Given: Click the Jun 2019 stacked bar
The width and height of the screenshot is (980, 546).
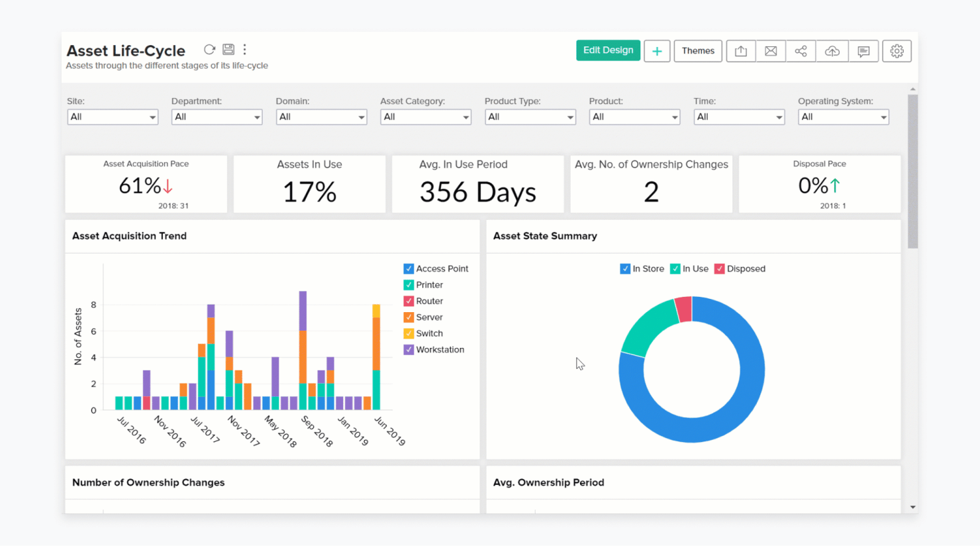Looking at the screenshot, I should (x=376, y=356).
